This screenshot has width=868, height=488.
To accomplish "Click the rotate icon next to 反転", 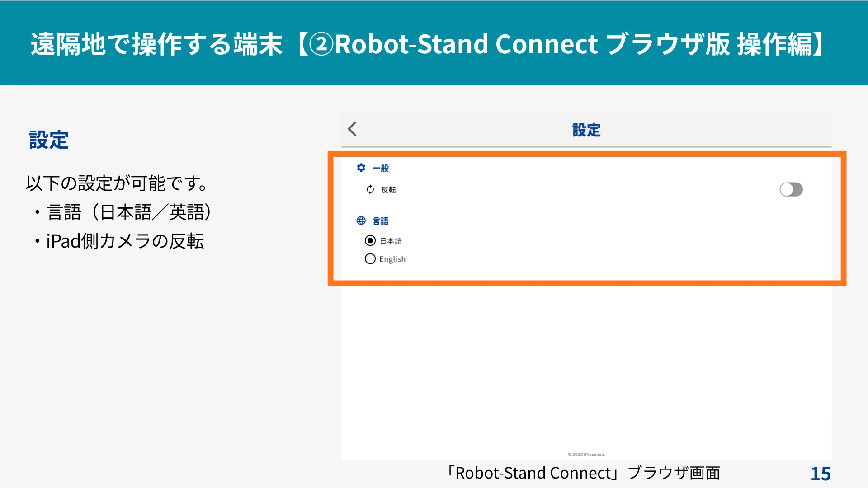I will [x=370, y=190].
